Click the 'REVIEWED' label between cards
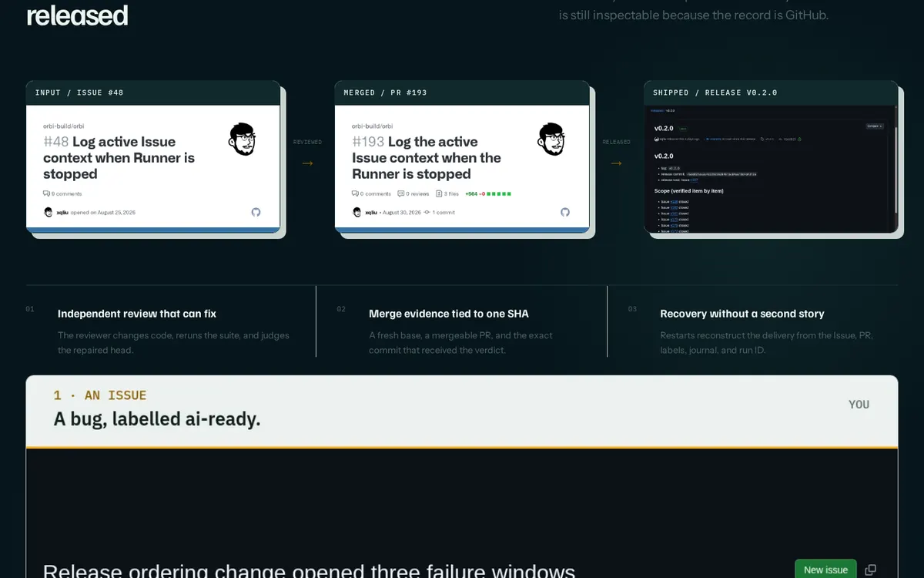This screenshot has height=578, width=924. point(307,142)
